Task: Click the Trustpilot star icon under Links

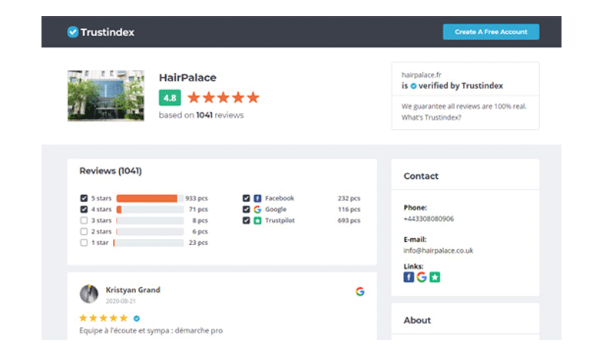Action: [x=435, y=276]
